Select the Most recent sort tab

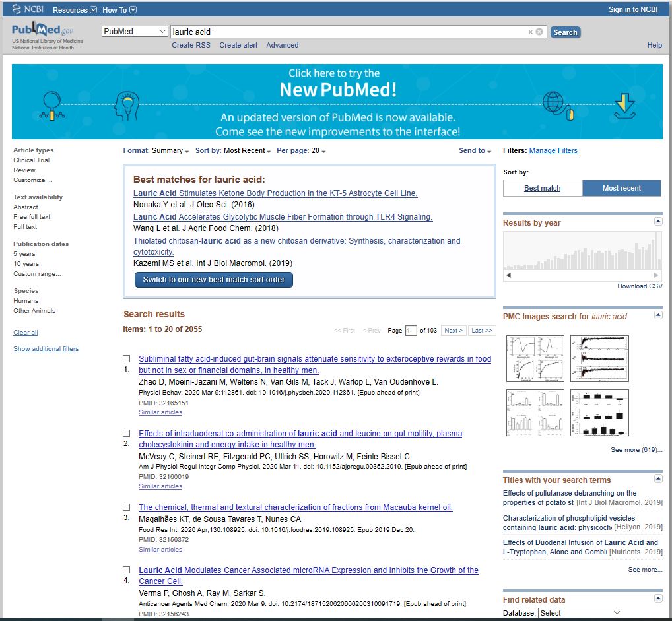pyautogui.click(x=621, y=188)
